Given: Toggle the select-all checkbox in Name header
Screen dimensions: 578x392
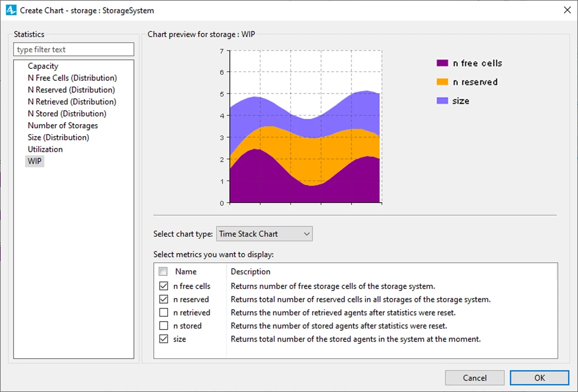Looking at the screenshot, I should point(163,272).
